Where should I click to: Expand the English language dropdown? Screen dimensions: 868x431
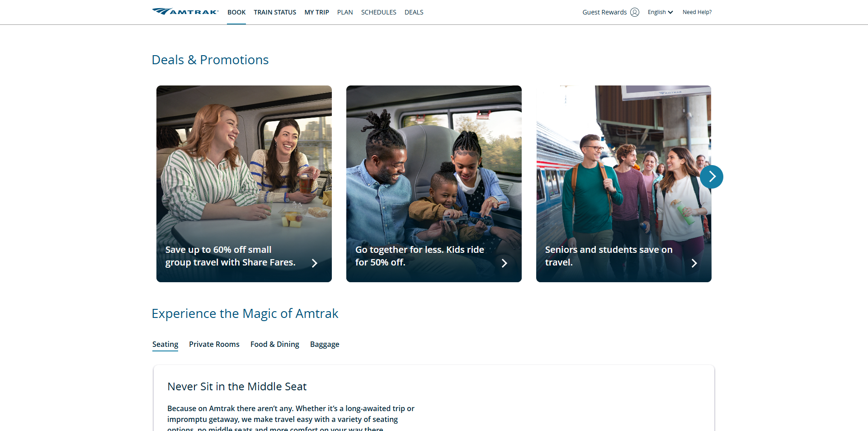pos(660,12)
